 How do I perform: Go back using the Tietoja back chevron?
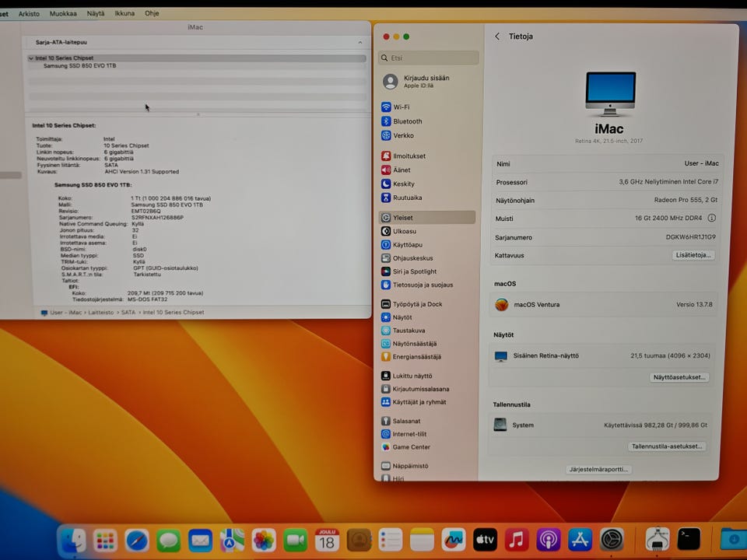[497, 37]
